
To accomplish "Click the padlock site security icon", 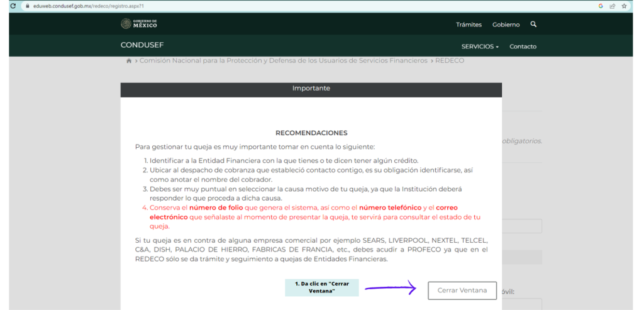I will pos(26,6).
